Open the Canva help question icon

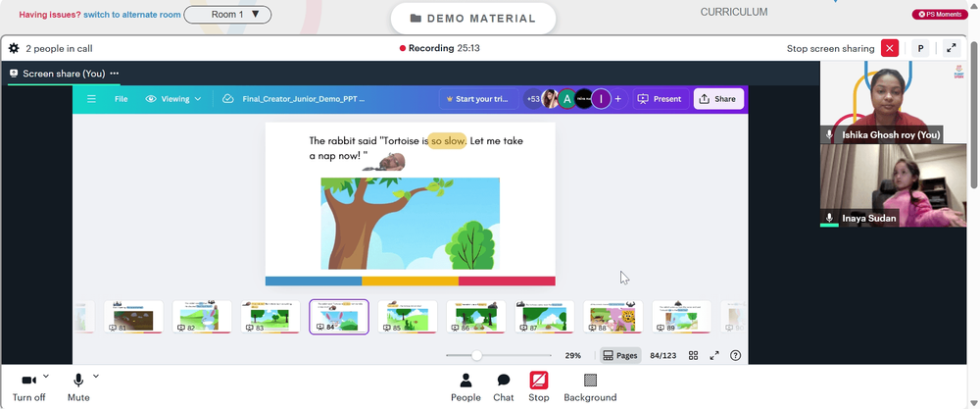pyautogui.click(x=736, y=355)
